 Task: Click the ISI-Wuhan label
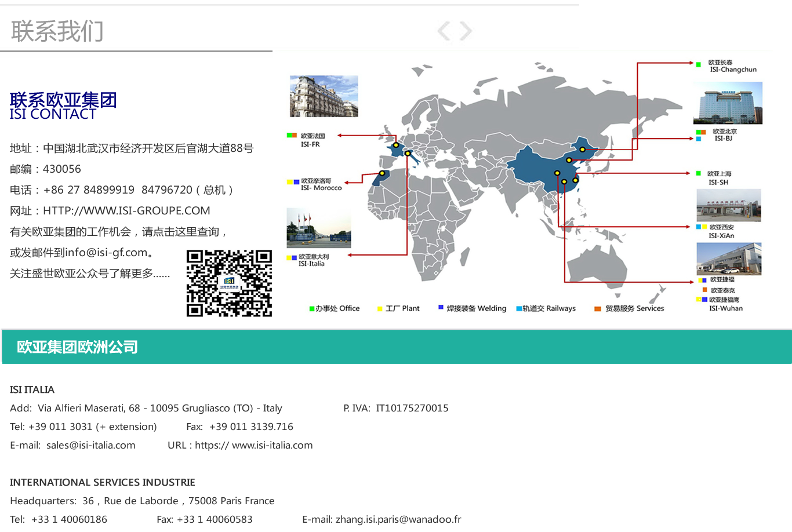(726, 308)
